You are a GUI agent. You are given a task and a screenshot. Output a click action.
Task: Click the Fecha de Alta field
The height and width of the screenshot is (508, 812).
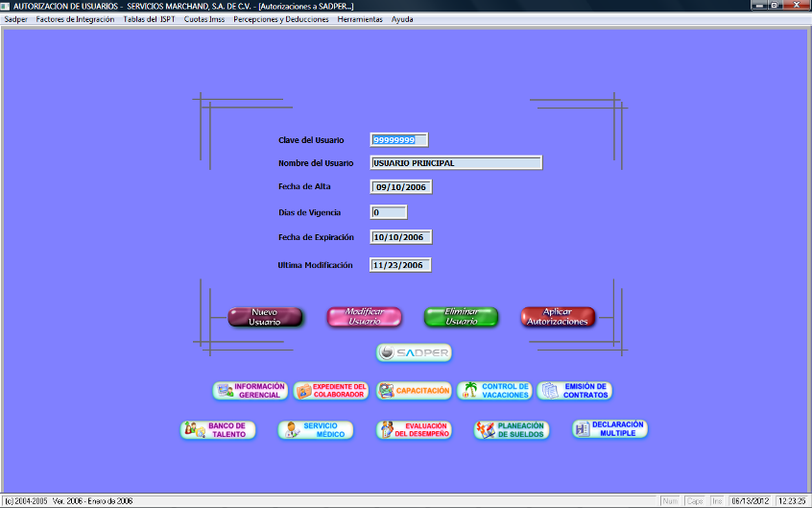click(401, 187)
